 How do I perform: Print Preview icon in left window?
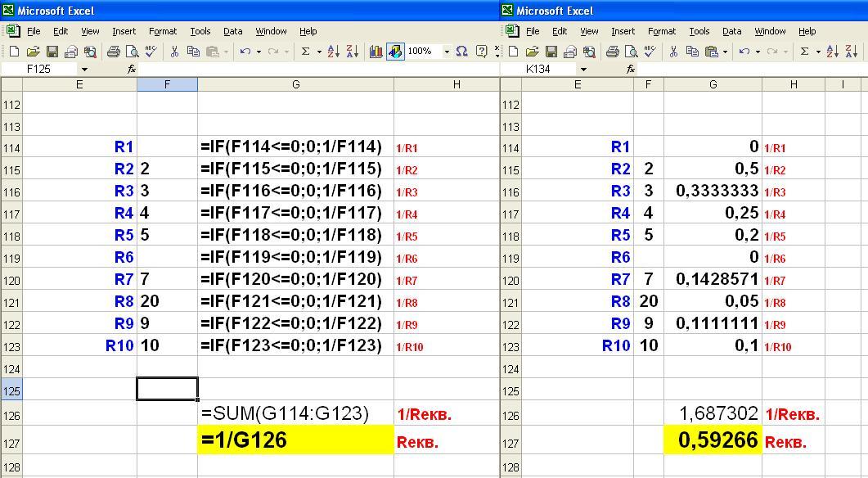tap(132, 52)
